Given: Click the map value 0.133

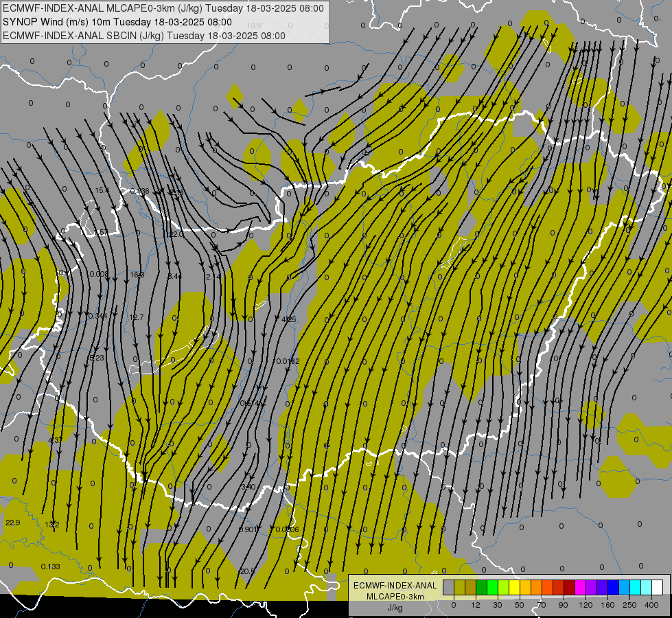Looking at the screenshot, I should pyautogui.click(x=51, y=566).
